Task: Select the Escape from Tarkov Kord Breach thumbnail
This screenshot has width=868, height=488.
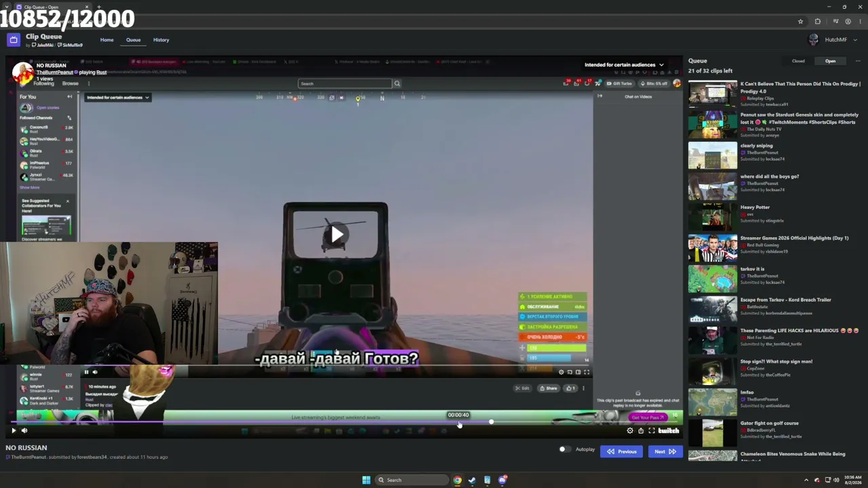Action: [713, 310]
